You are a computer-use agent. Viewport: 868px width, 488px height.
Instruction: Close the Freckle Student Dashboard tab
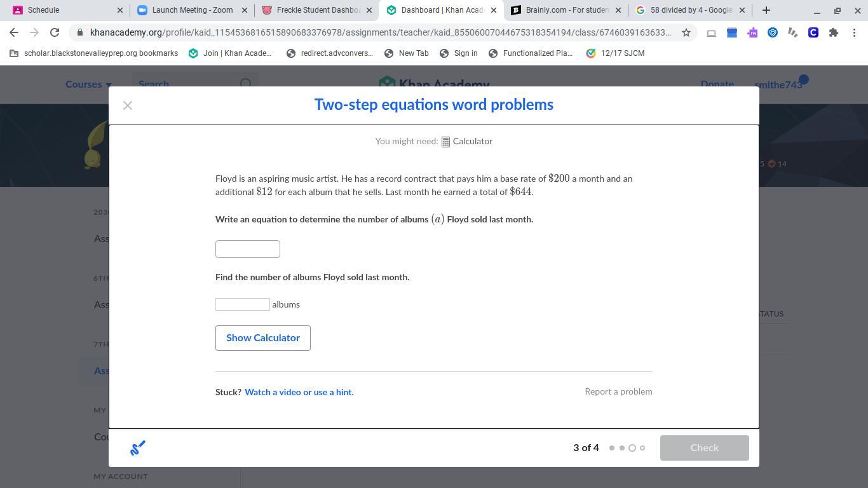tap(369, 10)
